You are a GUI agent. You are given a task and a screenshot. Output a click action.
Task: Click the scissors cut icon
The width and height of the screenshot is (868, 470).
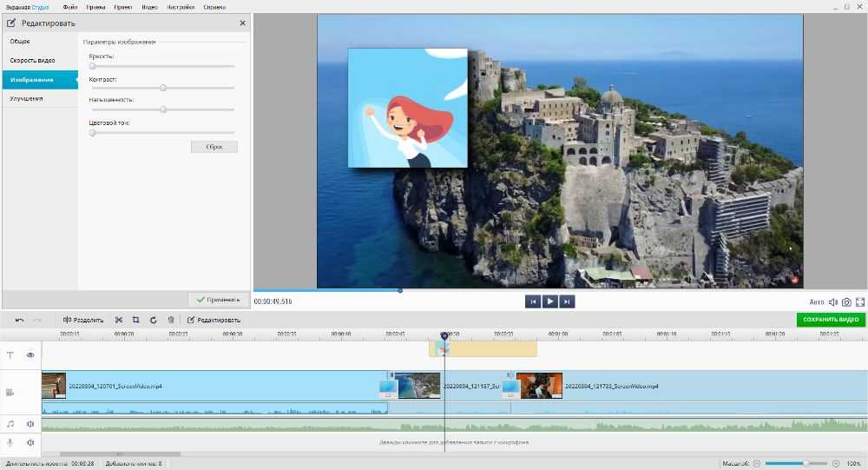(119, 320)
